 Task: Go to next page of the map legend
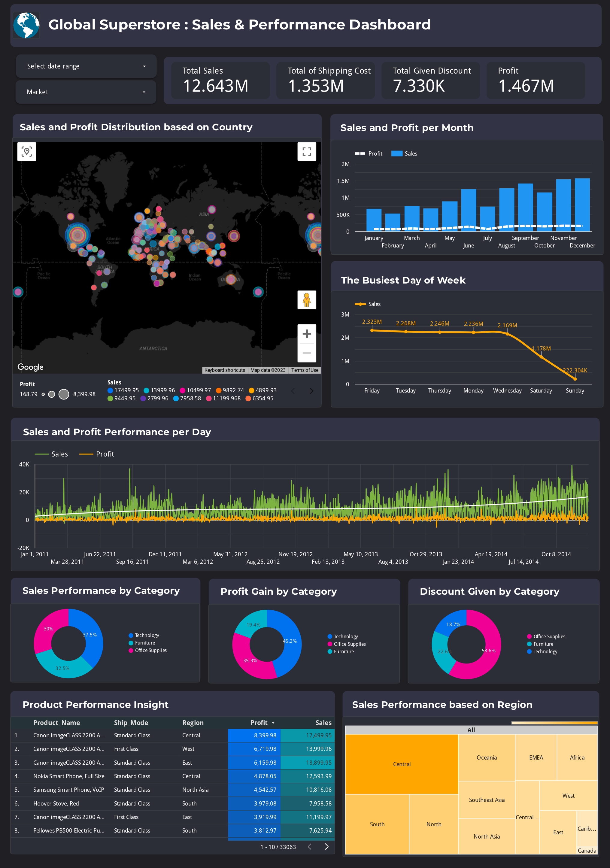(311, 391)
